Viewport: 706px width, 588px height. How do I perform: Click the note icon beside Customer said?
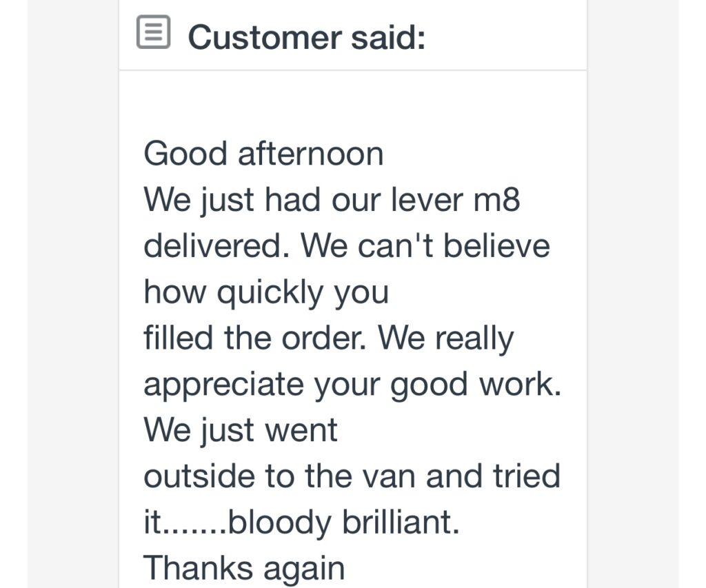(153, 32)
